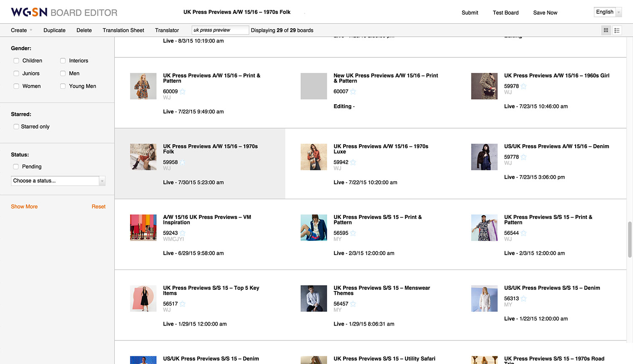Star the US/UK Denim board 56313

click(x=524, y=299)
